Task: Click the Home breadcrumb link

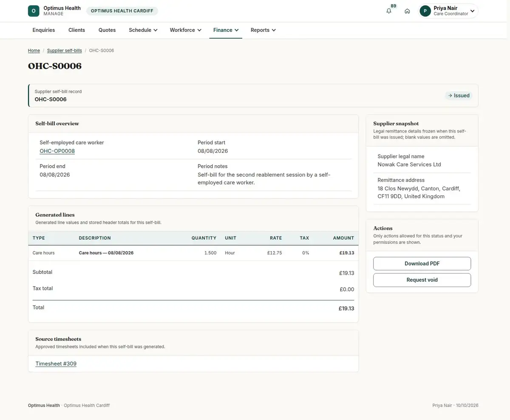Action: pos(34,51)
